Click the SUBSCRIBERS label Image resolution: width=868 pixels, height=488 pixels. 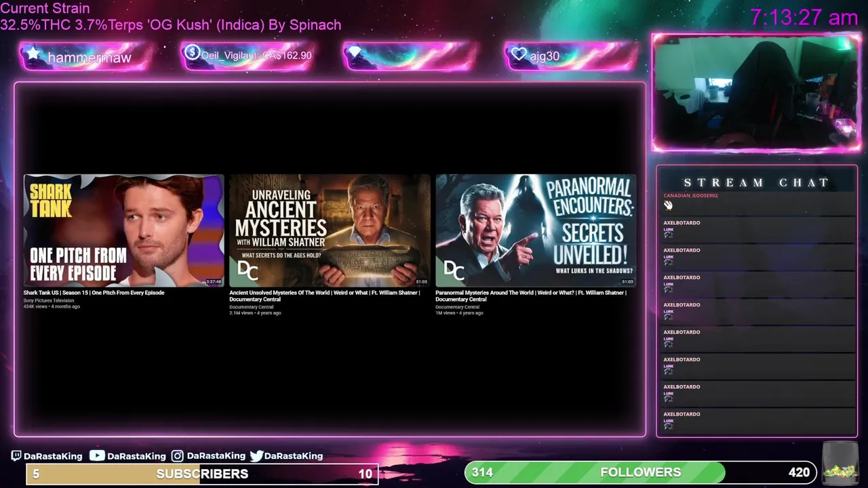pyautogui.click(x=202, y=474)
